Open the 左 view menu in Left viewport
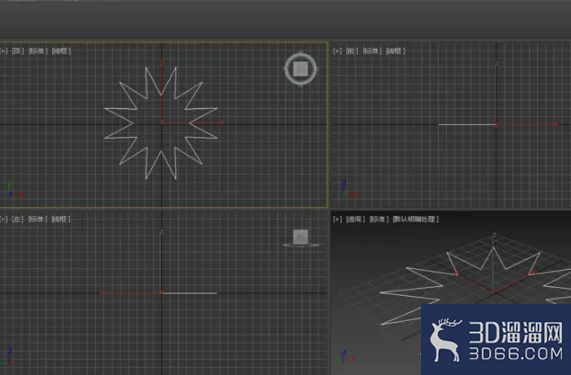 [x=17, y=219]
